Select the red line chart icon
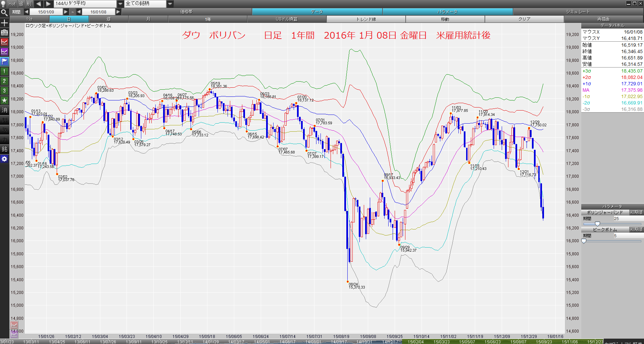Image resolution: width=644 pixels, height=344 pixels. click(x=4, y=42)
